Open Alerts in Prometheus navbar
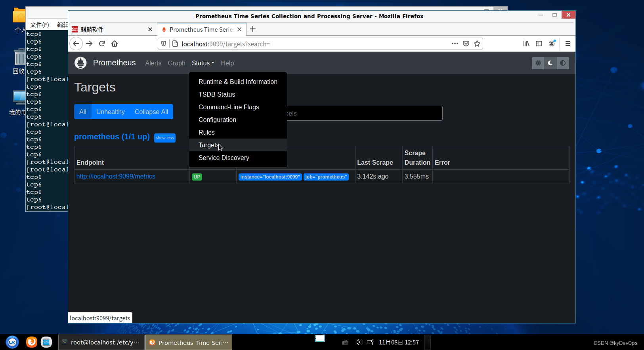Image resolution: width=644 pixels, height=350 pixels. (x=153, y=63)
